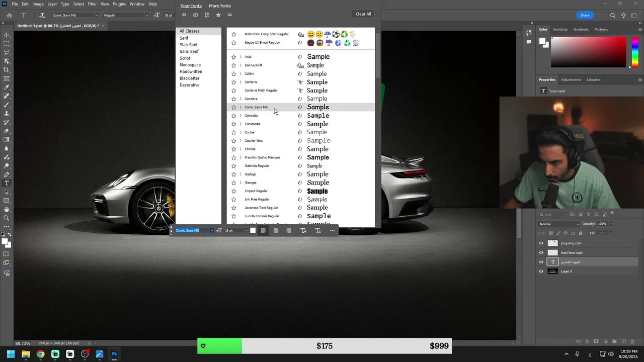Filter fonts by the Script class
This screenshot has height=362, width=644.
185,58
